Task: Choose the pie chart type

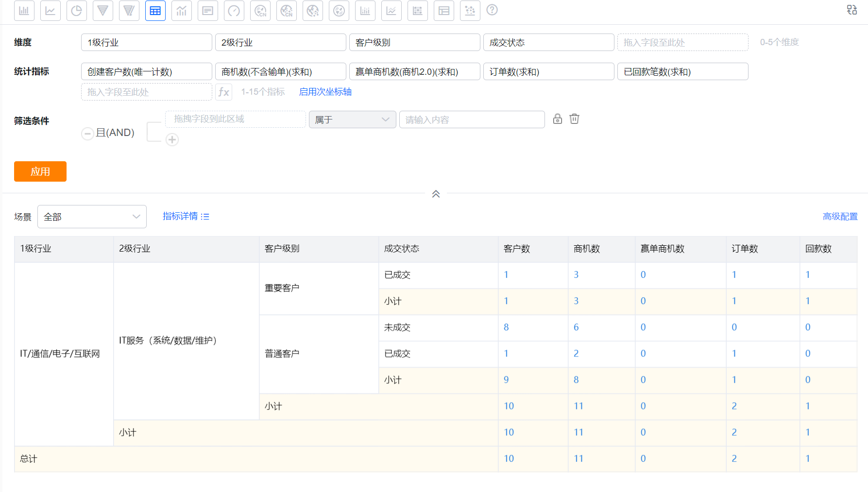Action: [76, 10]
